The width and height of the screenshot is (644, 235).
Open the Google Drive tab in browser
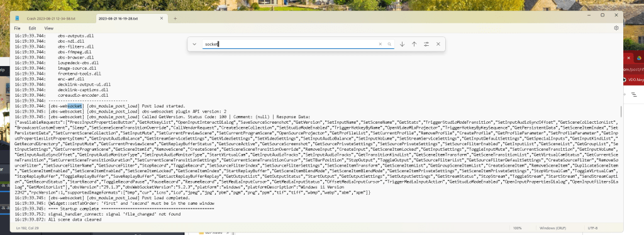click(640, 58)
